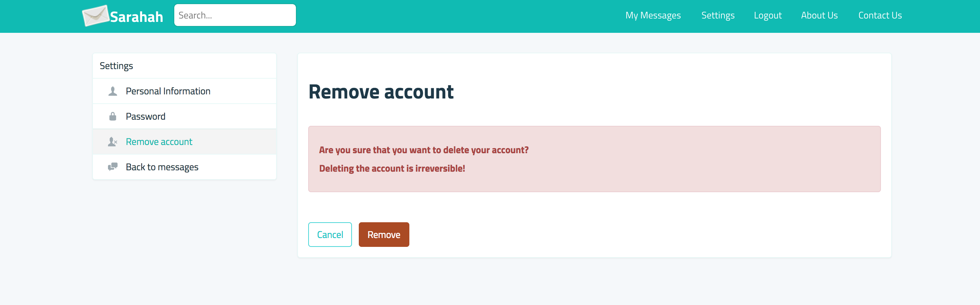Click the chat bubbles icon beside Back to messages
Viewport: 980px width, 305px height.
click(x=113, y=167)
